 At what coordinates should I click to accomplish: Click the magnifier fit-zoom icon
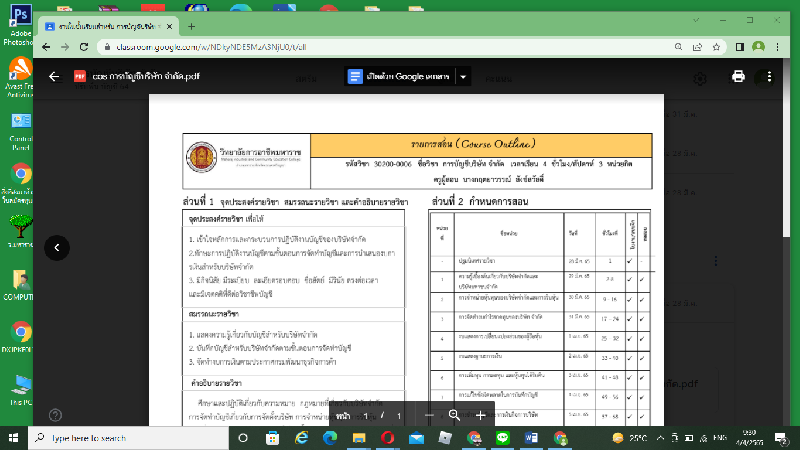pos(454,415)
